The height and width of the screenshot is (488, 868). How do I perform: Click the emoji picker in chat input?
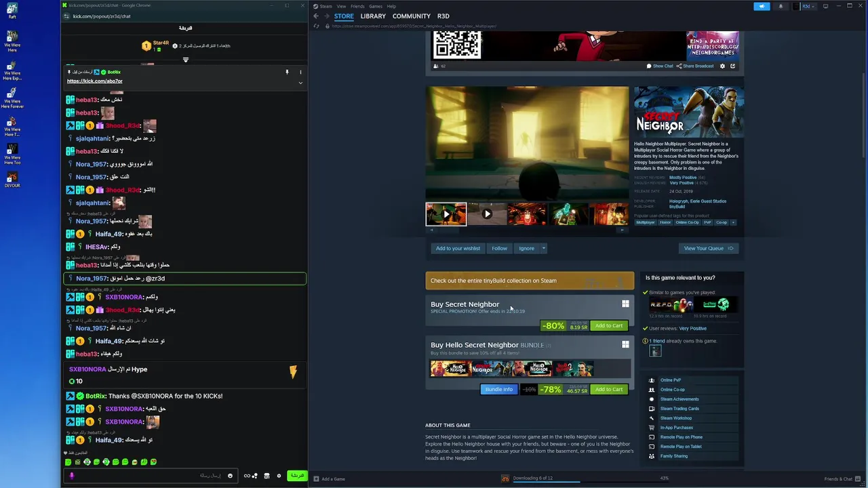tap(230, 476)
